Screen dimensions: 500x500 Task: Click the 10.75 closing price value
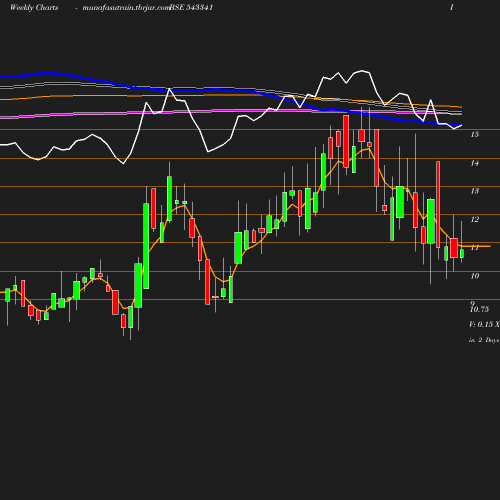click(479, 310)
